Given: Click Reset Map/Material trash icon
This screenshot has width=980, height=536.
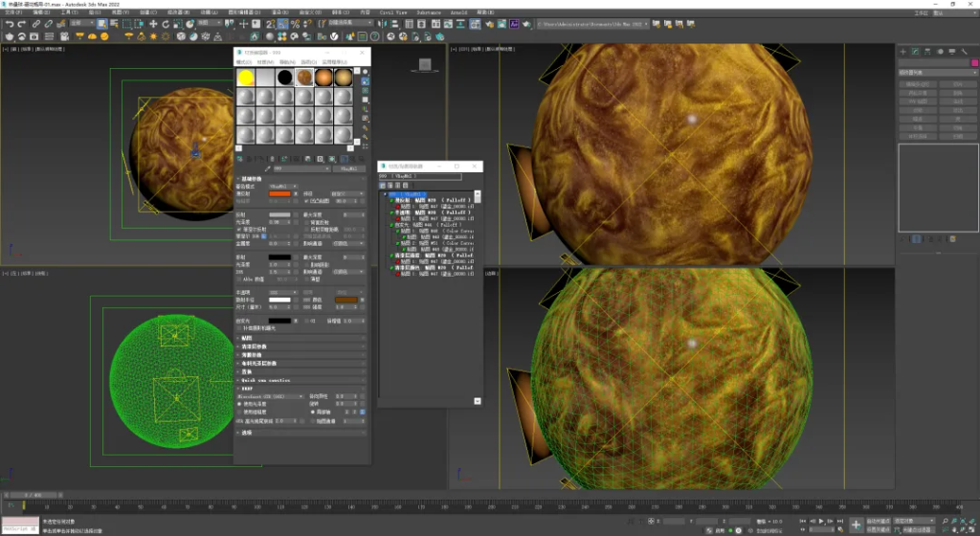Looking at the screenshot, I should [273, 159].
